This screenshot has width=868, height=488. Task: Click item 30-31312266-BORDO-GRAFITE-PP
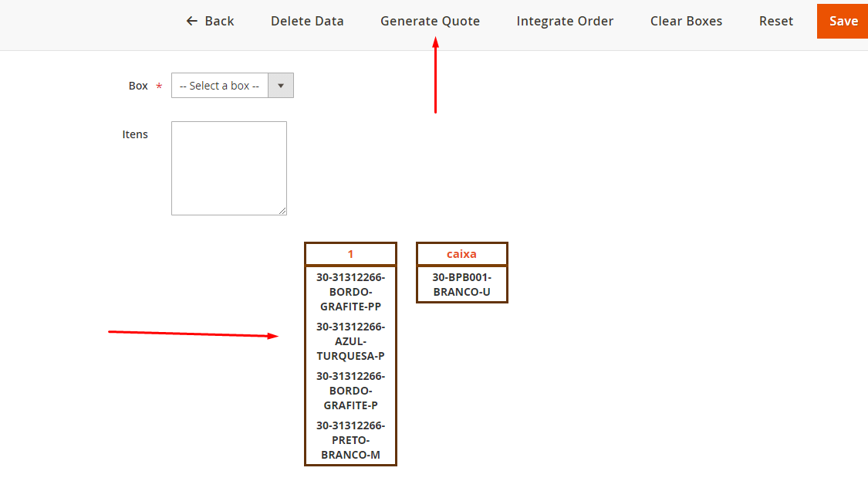point(350,292)
